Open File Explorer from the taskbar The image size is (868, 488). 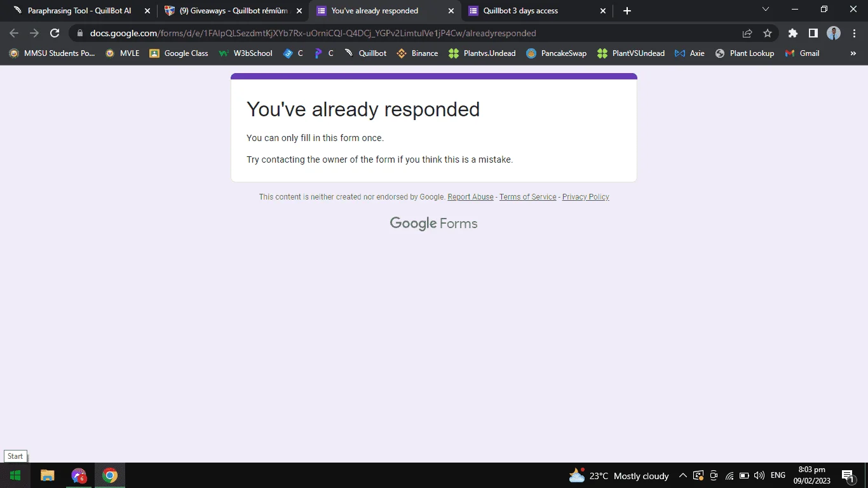48,475
